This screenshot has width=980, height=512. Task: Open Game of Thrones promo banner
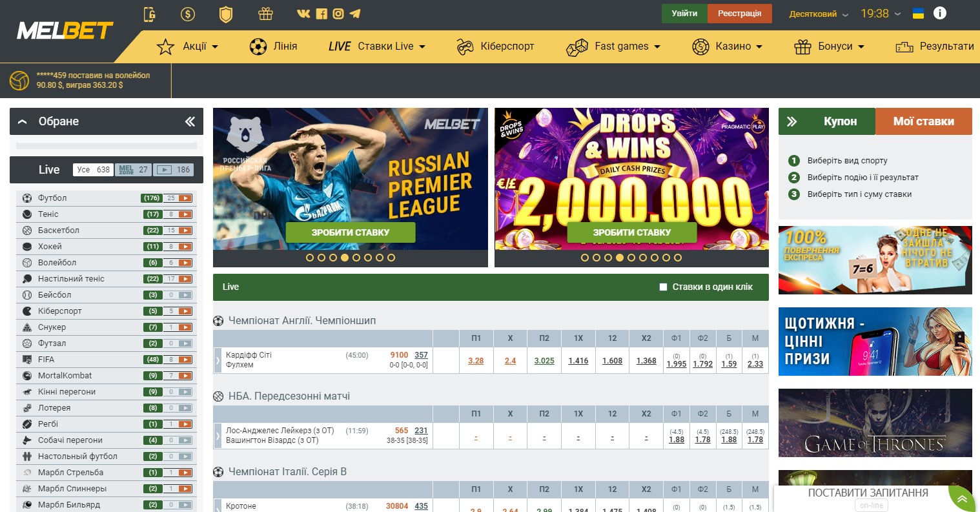tap(875, 423)
